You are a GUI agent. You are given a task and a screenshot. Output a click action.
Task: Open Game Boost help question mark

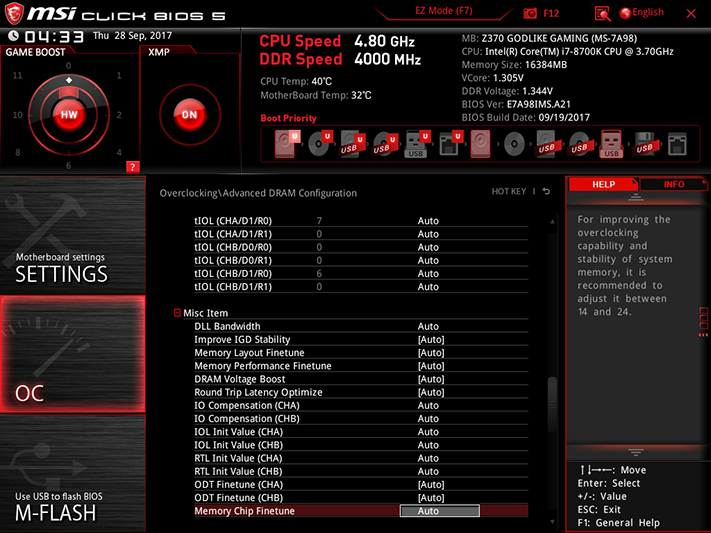click(132, 167)
